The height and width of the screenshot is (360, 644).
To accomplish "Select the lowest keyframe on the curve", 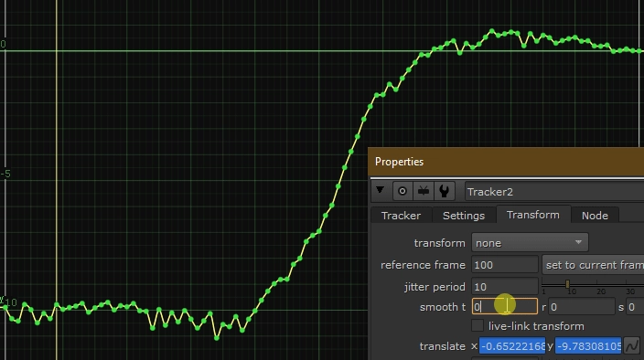I will pyautogui.click(x=217, y=338).
